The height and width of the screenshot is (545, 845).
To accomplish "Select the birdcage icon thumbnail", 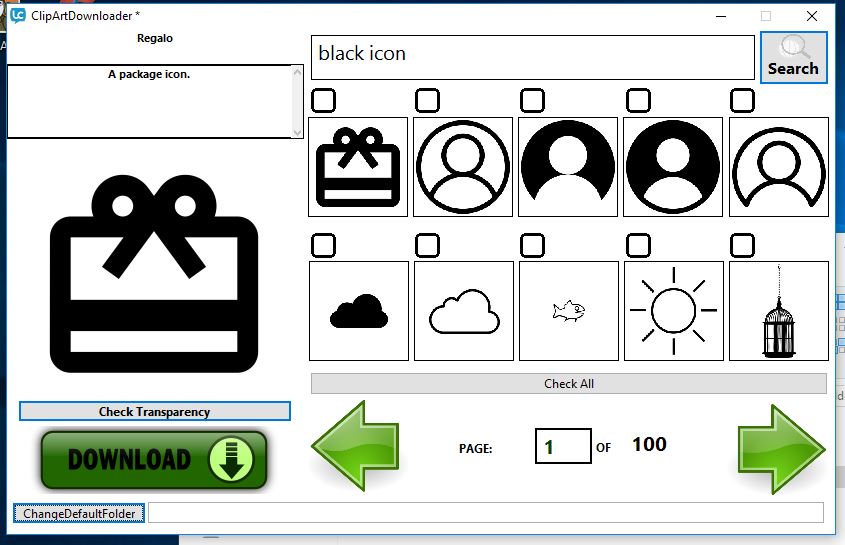I will 778,311.
